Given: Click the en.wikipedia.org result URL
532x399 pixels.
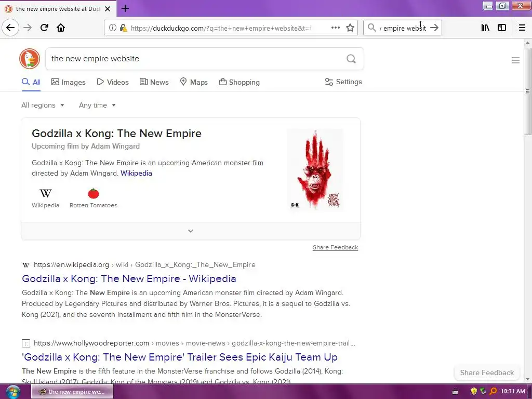Looking at the screenshot, I should (144, 264).
